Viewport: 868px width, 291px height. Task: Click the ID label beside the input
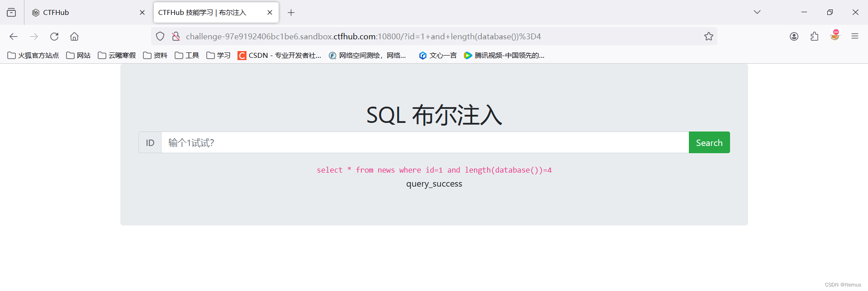[150, 143]
